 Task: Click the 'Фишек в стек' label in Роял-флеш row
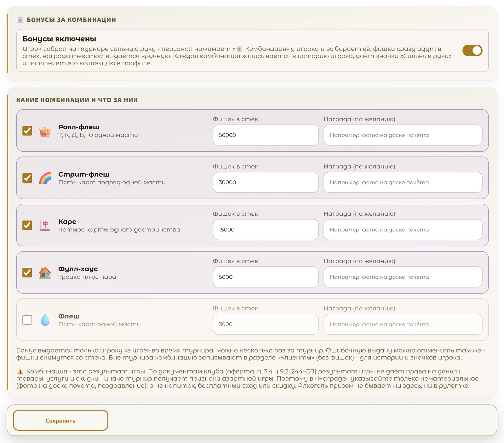(x=235, y=119)
